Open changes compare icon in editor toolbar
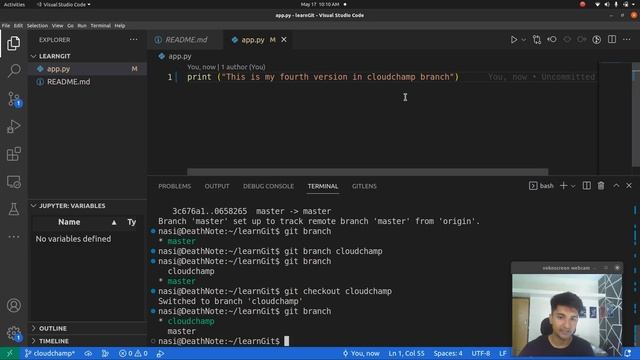 537,40
